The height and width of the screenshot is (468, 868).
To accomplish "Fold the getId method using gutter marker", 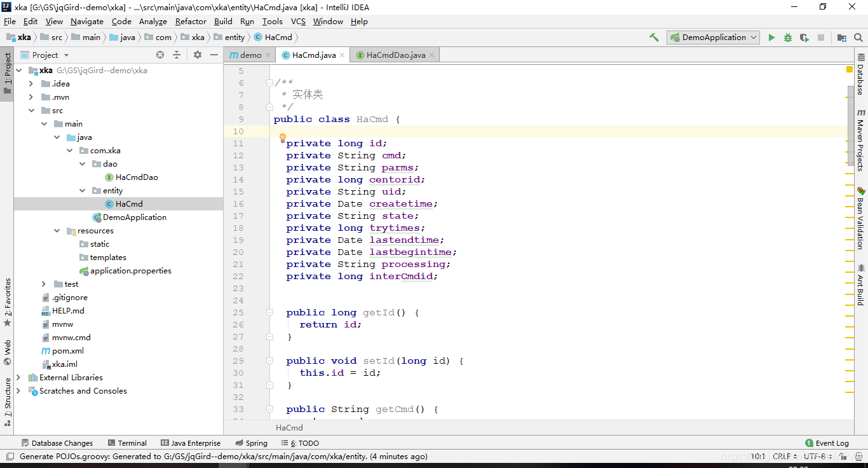I will pyautogui.click(x=270, y=313).
